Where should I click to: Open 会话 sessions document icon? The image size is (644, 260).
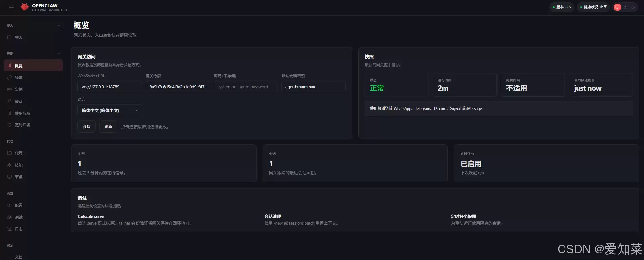point(9,101)
